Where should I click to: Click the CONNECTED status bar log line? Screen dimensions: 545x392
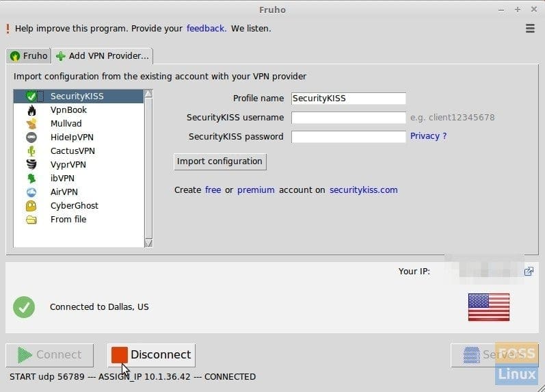pyautogui.click(x=133, y=377)
